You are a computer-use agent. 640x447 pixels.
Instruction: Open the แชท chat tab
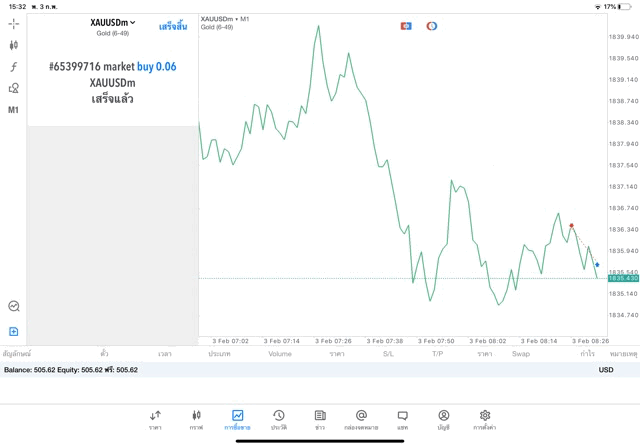pyautogui.click(x=402, y=420)
